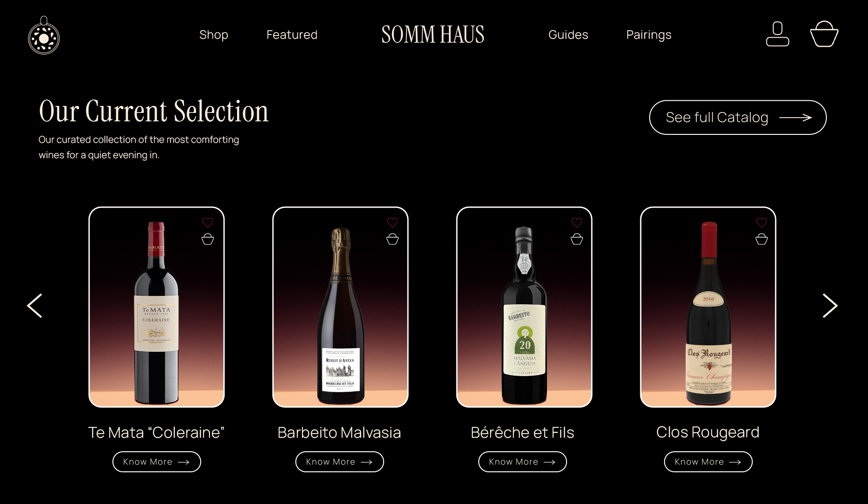Click Know More under Clos Rougeard
Image resolution: width=868 pixels, height=504 pixels.
coord(708,462)
